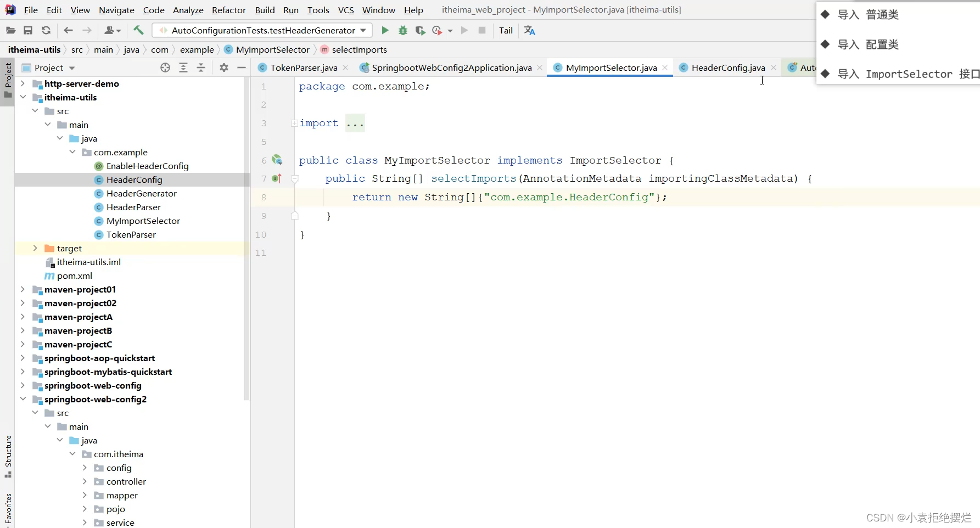The image size is (980, 528).
Task: Open Project panel settings gear
Action: (x=224, y=68)
